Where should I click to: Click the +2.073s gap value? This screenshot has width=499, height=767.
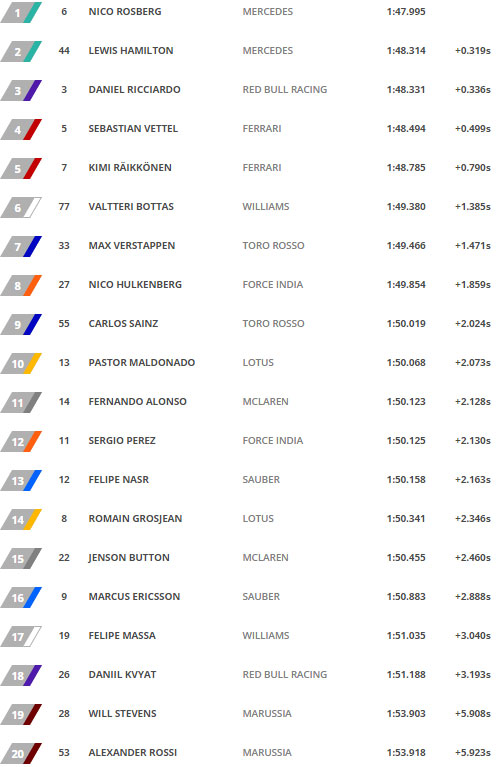[x=473, y=363]
